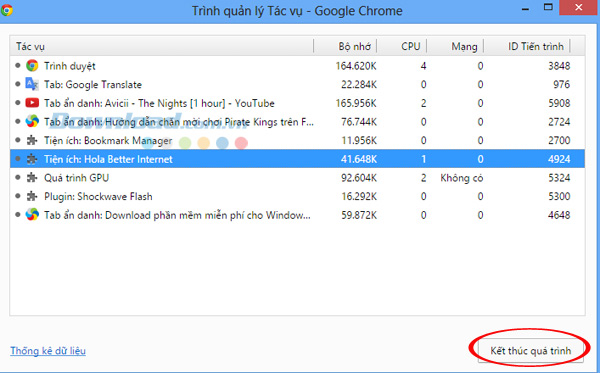Click process ID 4924
Screen dimensions: 600x373
click(x=559, y=159)
